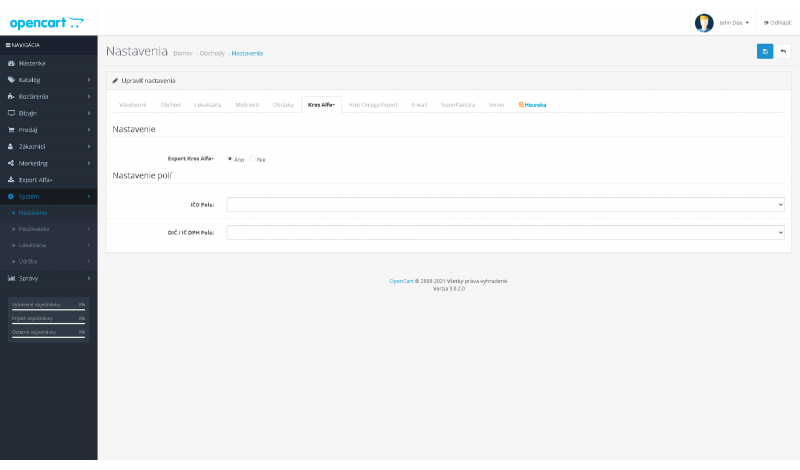Click the Prijaté objednávky progress bar
The width and height of the screenshot is (800, 470).
48,323
